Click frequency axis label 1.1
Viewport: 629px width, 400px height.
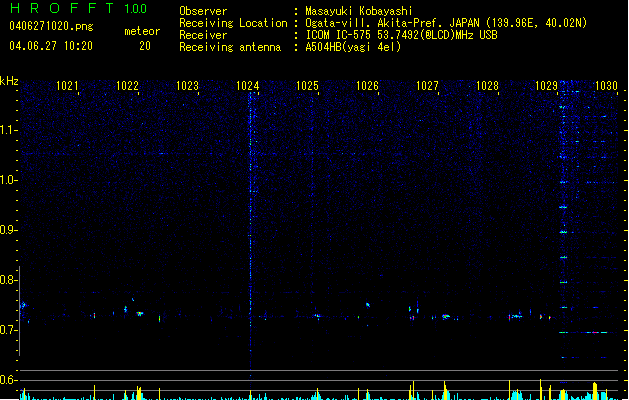[8, 130]
